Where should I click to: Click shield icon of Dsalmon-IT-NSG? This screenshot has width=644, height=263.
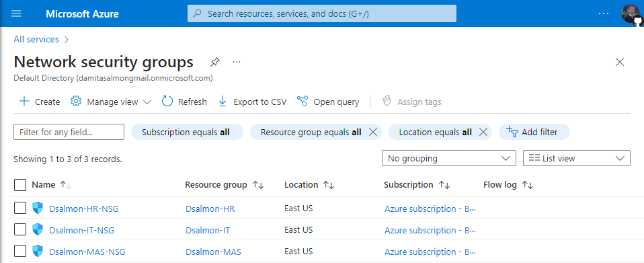[x=38, y=229]
